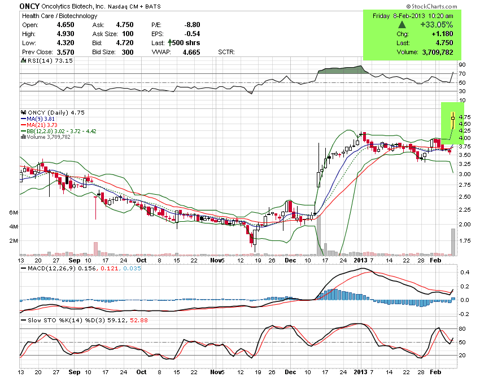Click the candlestick icon before ONCY (Daily)
This screenshot has width=480, height=377.
pyautogui.click(x=24, y=113)
